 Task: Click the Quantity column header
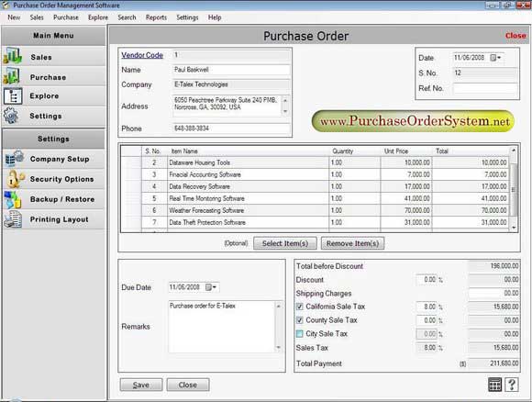[355, 151]
